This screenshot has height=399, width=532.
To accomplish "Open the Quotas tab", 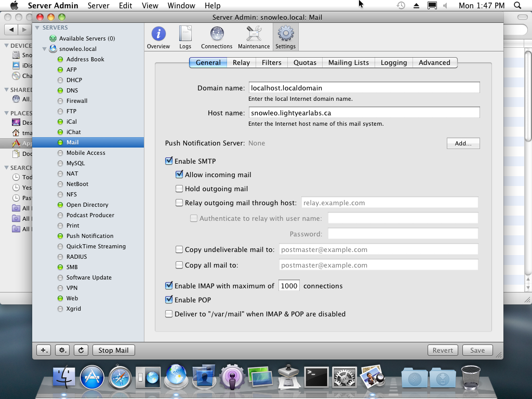I will 305,62.
